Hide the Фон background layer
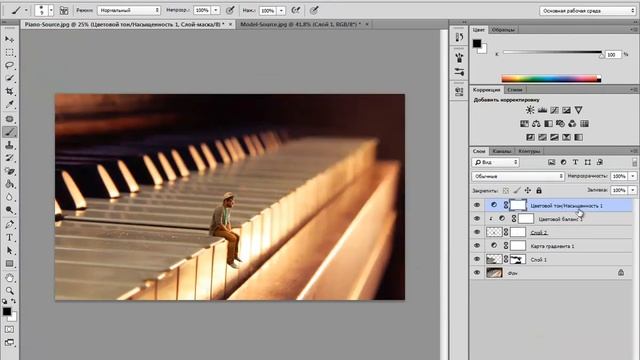The width and height of the screenshot is (640, 360). (x=477, y=273)
